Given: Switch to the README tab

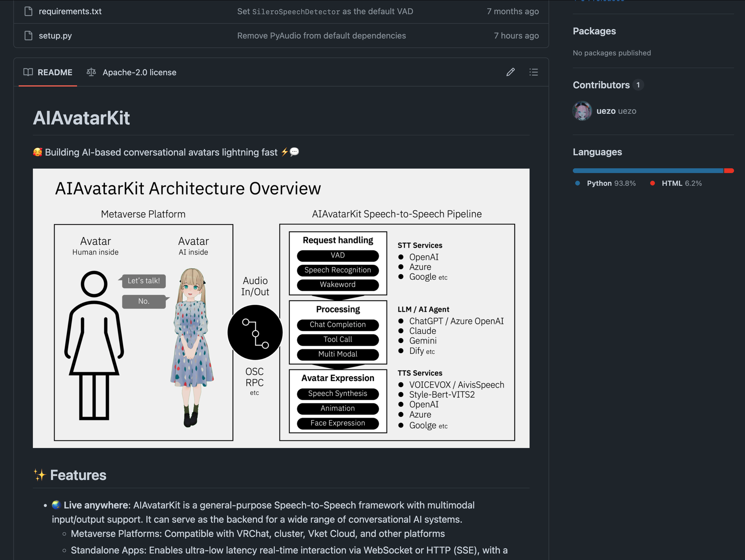Looking at the screenshot, I should (x=48, y=72).
